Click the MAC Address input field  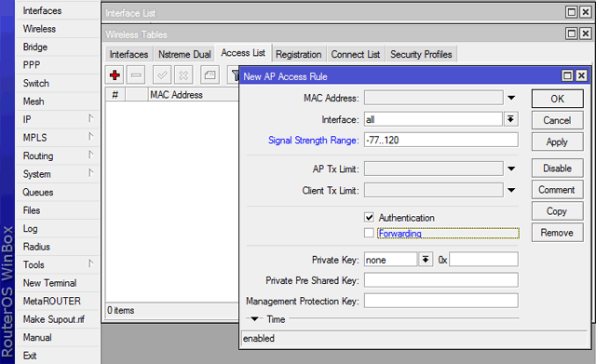434,98
